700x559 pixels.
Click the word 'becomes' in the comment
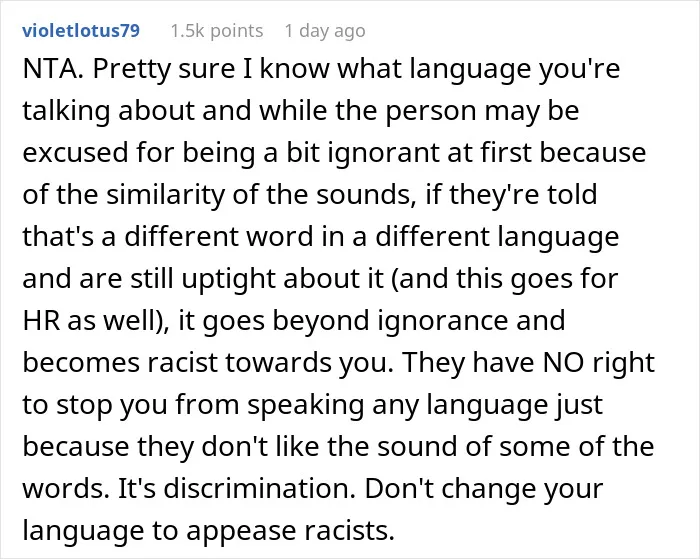pos(81,363)
